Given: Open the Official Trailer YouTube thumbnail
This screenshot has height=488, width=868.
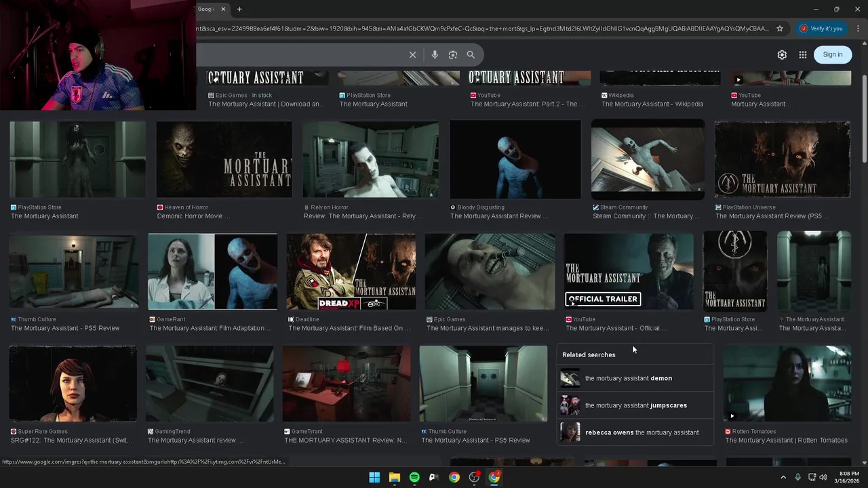Looking at the screenshot, I should 629,272.
